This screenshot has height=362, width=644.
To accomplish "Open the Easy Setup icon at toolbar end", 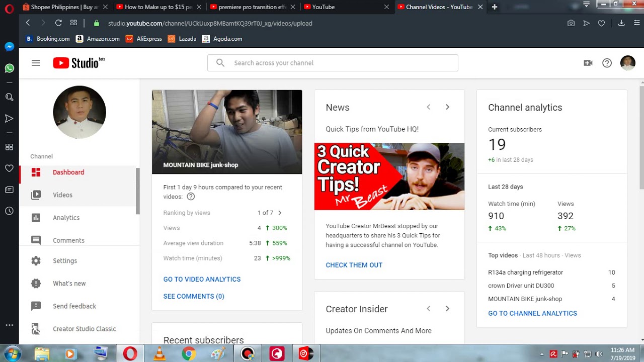I will 636,23.
